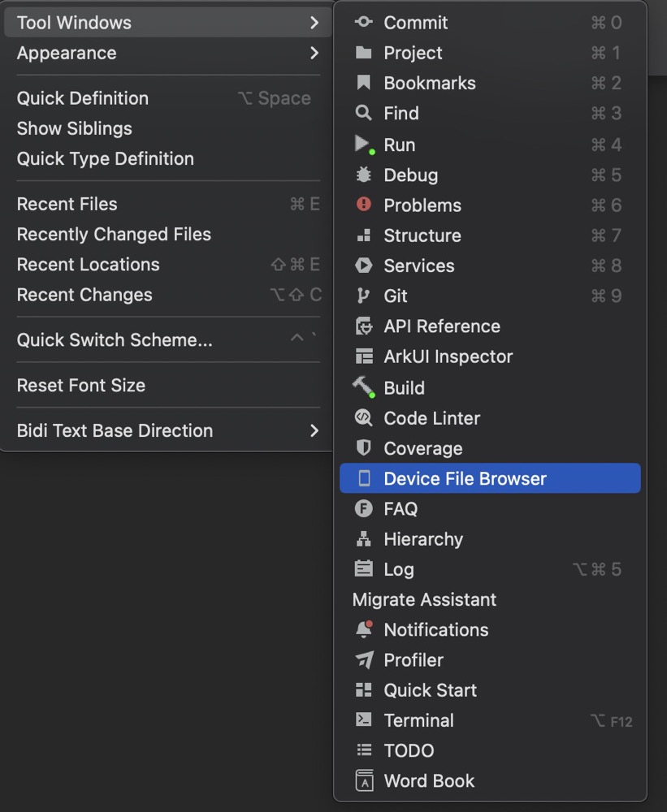Choose Quick Switch Scheme... menu item
This screenshot has height=812, width=667.
tap(168, 339)
